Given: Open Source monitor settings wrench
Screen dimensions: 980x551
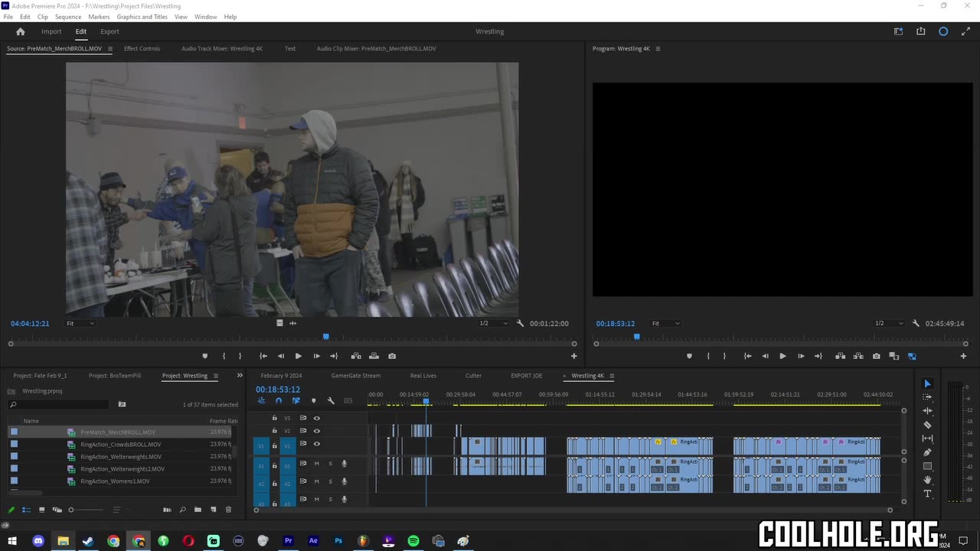Looking at the screenshot, I should coord(521,324).
